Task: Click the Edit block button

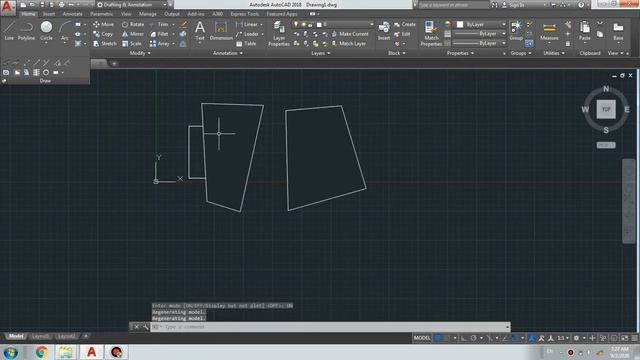Action: pos(402,34)
